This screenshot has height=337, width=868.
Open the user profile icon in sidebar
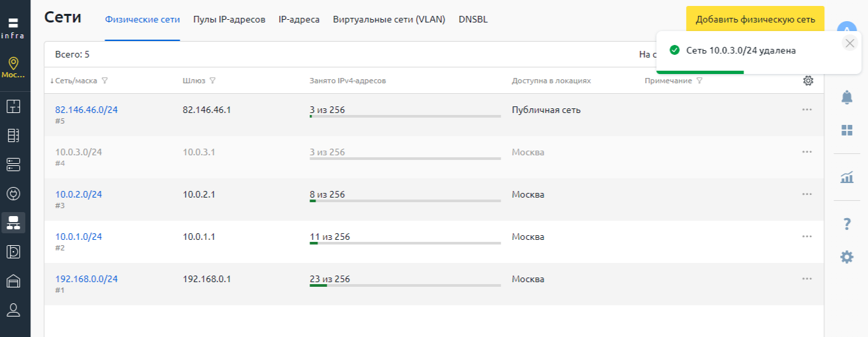click(x=13, y=310)
